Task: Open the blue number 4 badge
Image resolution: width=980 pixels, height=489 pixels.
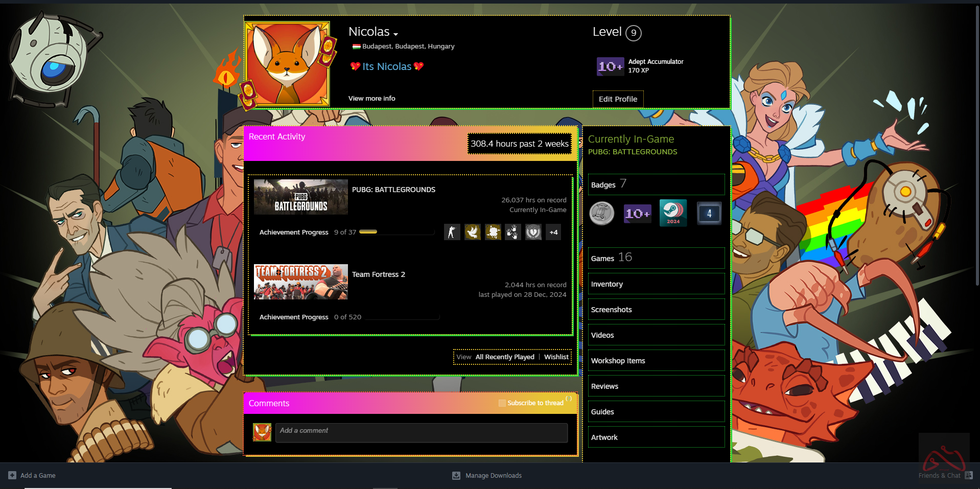Action: [x=709, y=214]
